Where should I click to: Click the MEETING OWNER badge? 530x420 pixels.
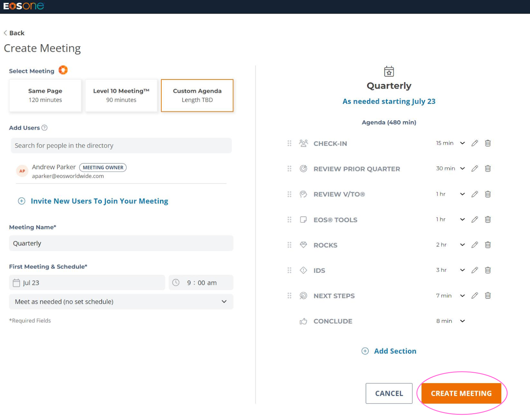tap(103, 167)
